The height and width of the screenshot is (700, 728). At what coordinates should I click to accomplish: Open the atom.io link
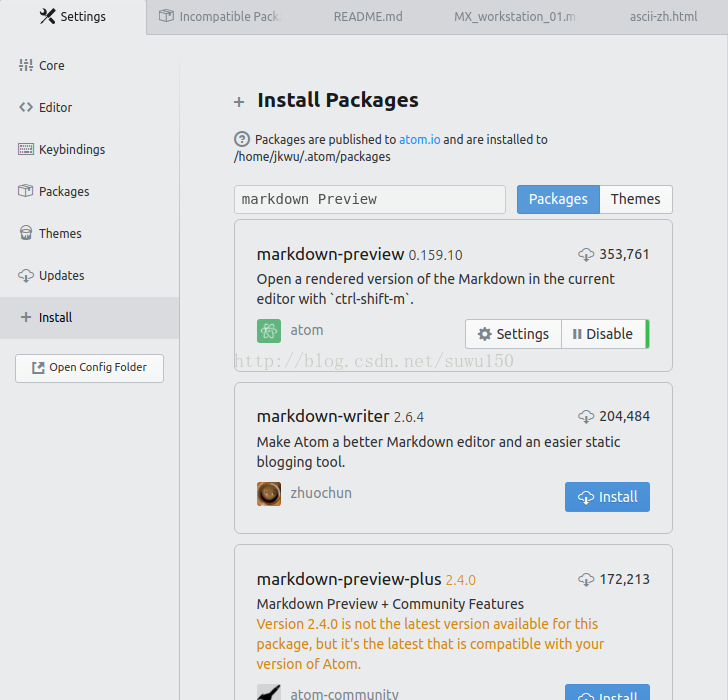(x=420, y=139)
